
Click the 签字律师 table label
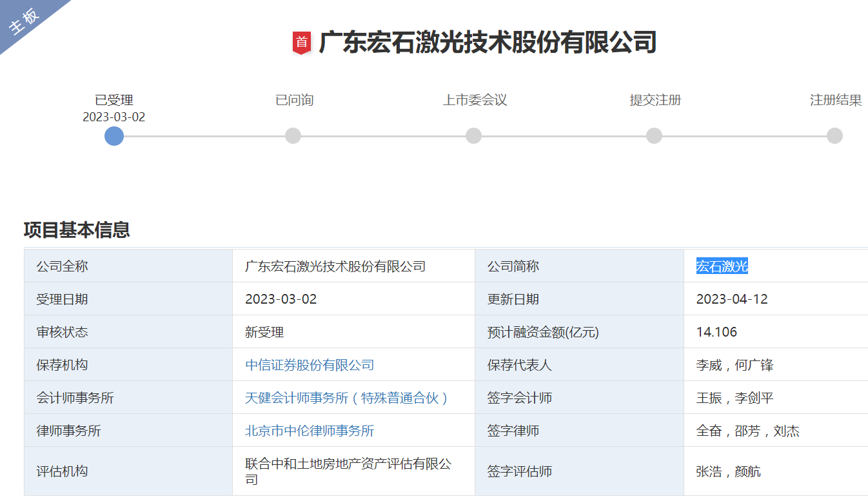pyautogui.click(x=513, y=431)
